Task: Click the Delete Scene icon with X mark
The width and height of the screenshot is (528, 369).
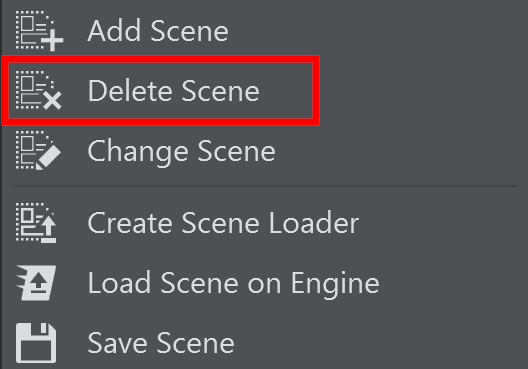Action: (38, 90)
